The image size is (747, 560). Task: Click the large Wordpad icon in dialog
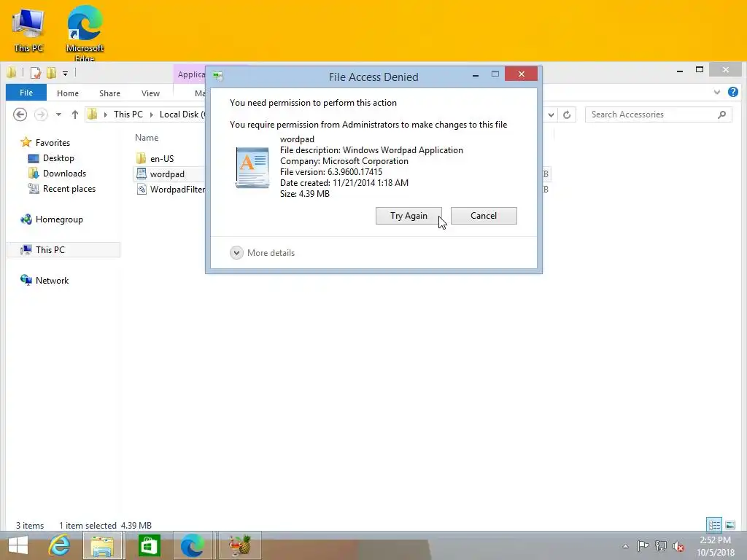pyautogui.click(x=252, y=167)
